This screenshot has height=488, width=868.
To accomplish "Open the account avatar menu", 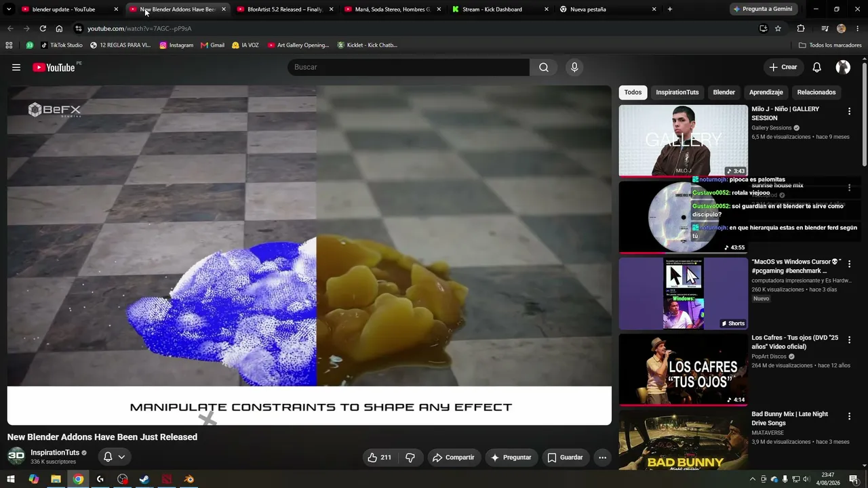I will [x=843, y=67].
